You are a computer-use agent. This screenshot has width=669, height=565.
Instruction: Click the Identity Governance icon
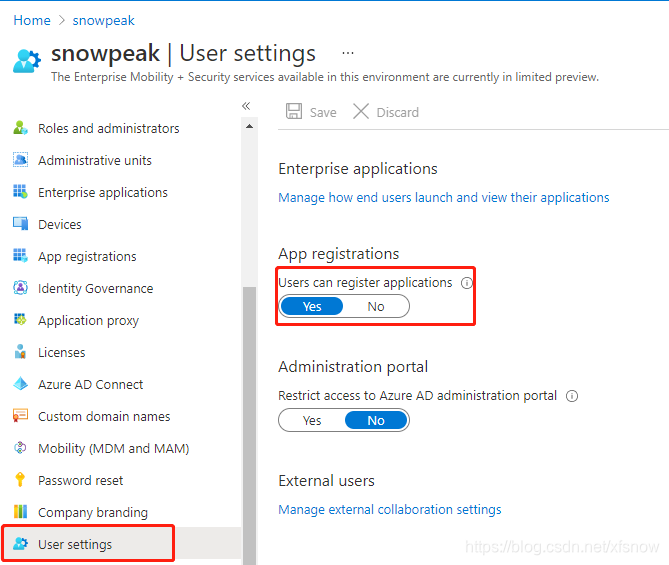click(20, 288)
